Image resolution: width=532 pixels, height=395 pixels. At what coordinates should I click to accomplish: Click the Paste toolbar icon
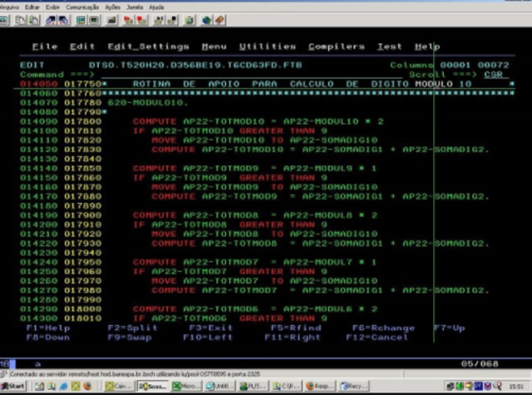pyautogui.click(x=33, y=20)
